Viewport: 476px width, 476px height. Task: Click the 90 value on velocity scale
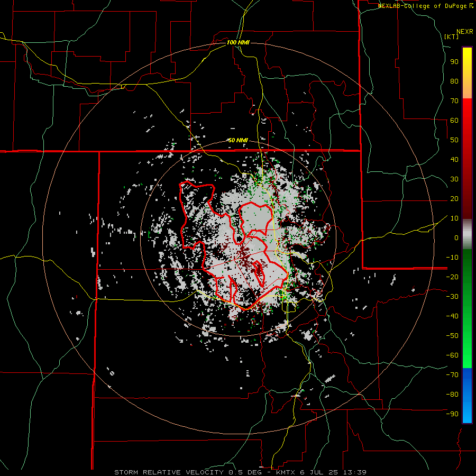pyautogui.click(x=454, y=62)
